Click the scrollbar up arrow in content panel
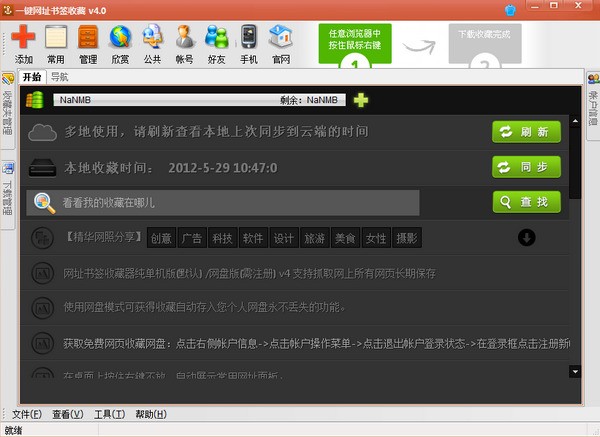The height and width of the screenshot is (437, 600). (575, 122)
